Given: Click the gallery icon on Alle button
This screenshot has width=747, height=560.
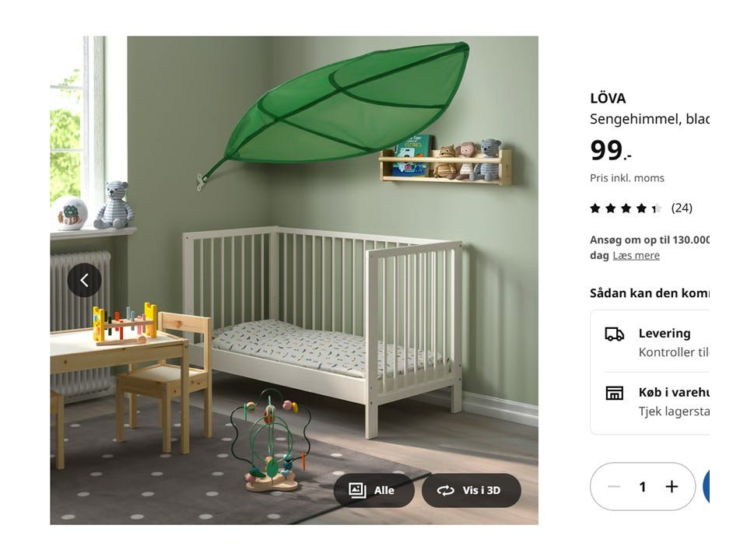Looking at the screenshot, I should point(357,490).
